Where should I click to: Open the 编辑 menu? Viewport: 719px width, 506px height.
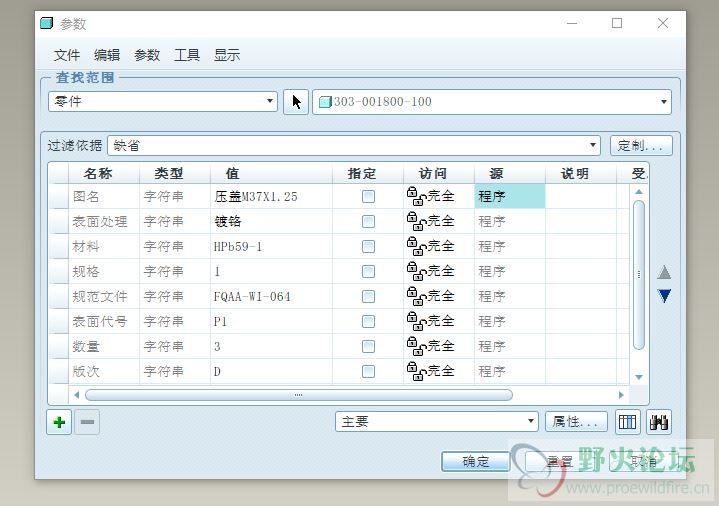pyautogui.click(x=107, y=55)
